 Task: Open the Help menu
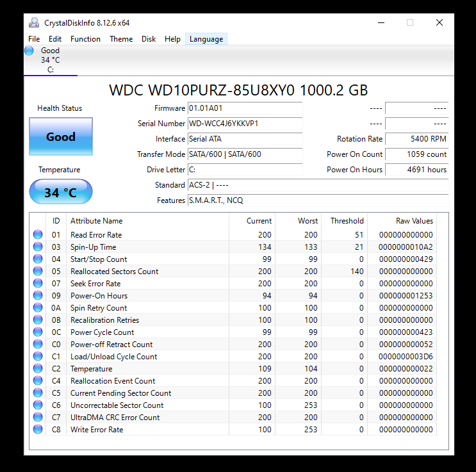(x=172, y=39)
